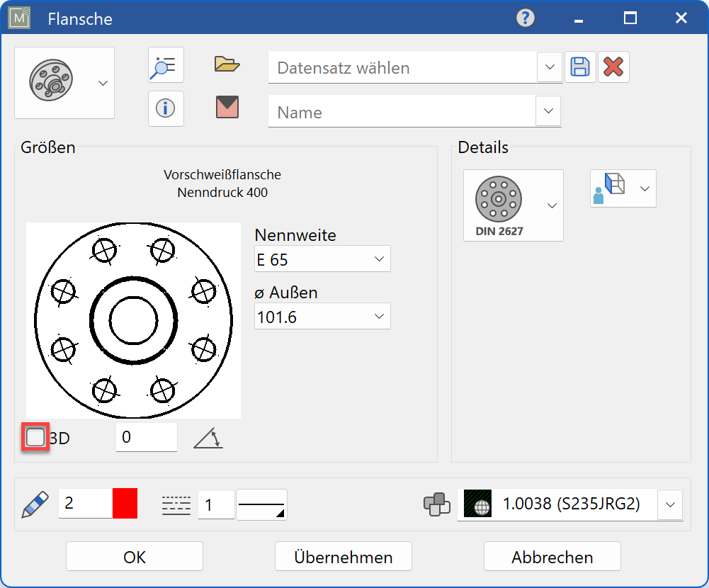Image resolution: width=709 pixels, height=588 pixels.
Task: Click the rotation angle input field
Action: [146, 437]
